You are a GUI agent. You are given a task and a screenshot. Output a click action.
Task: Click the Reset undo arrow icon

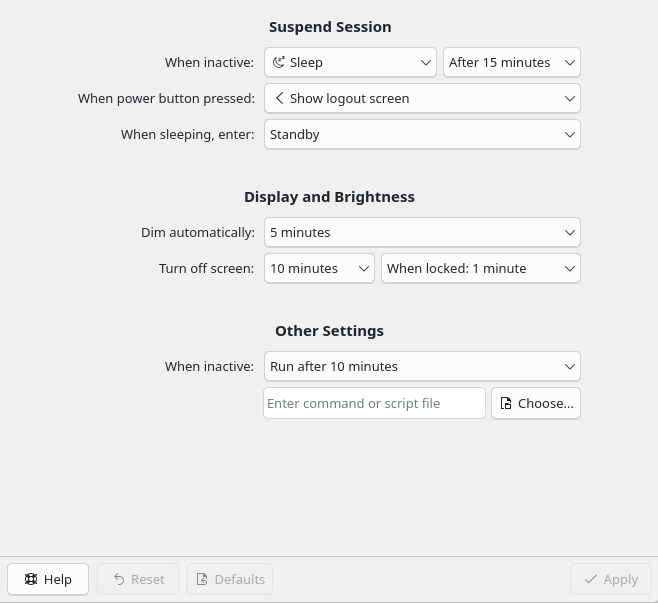(x=119, y=579)
